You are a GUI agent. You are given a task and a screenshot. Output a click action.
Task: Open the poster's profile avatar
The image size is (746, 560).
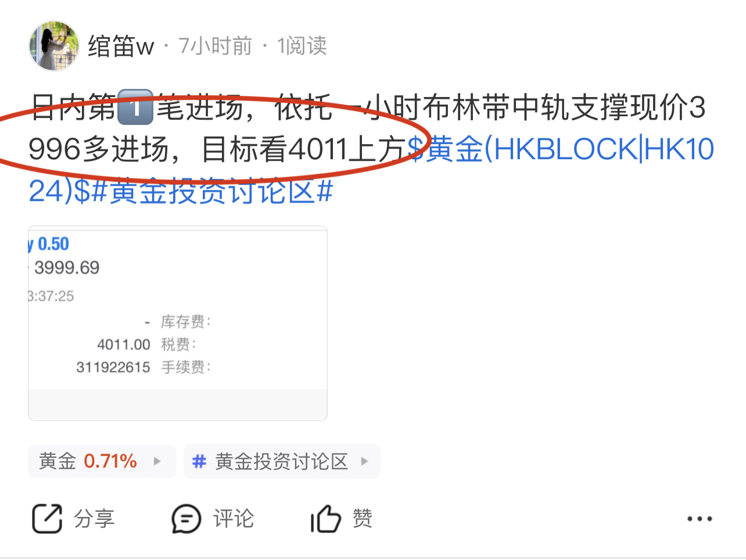pyautogui.click(x=53, y=46)
